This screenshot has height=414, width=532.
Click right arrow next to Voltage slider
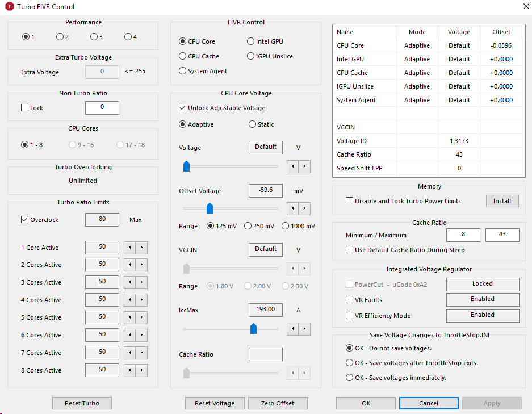point(305,166)
